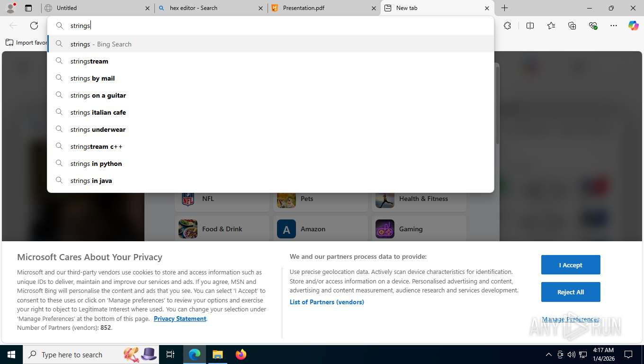Choose the 'strings in python' suggestion

coord(270,164)
